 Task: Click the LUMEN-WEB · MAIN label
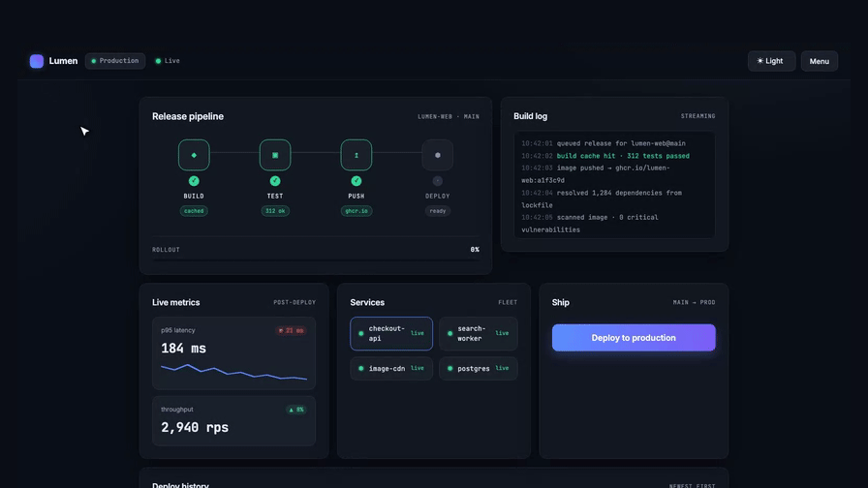pos(449,117)
